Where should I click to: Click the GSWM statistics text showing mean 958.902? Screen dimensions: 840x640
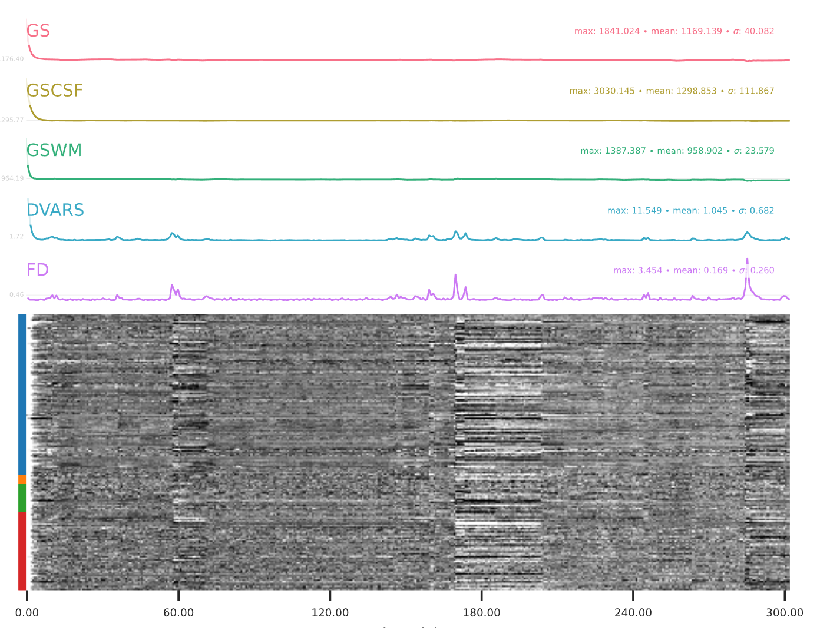tap(677, 151)
